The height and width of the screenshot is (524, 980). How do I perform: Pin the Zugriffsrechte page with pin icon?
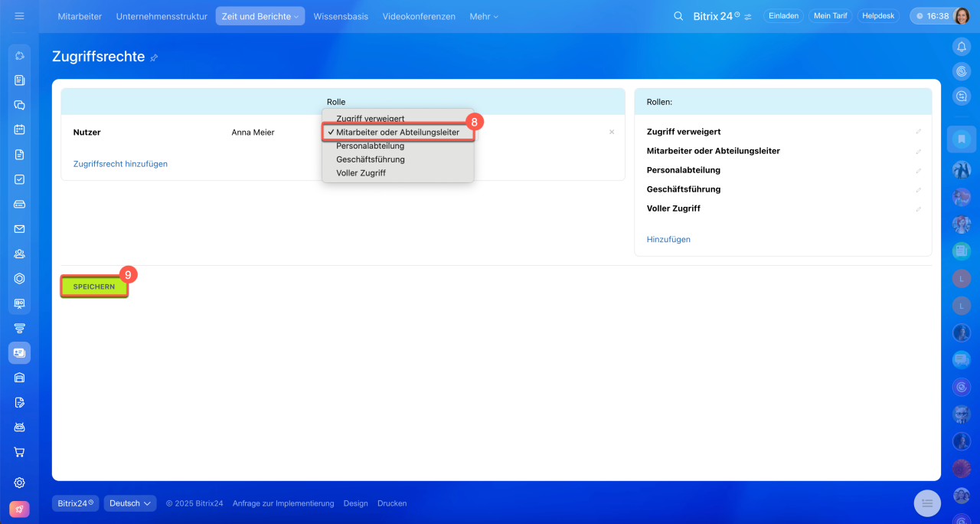click(x=154, y=57)
